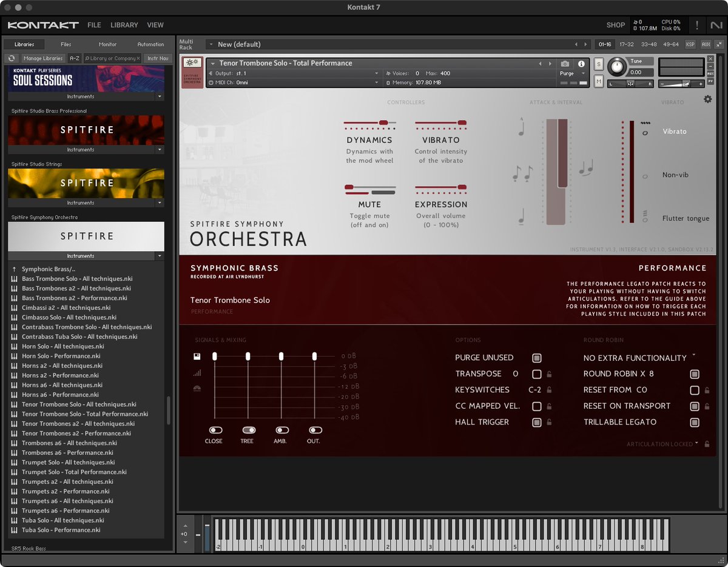728x567 pixels.
Task: Open the instrument wrench settings icon
Action: pos(192,62)
